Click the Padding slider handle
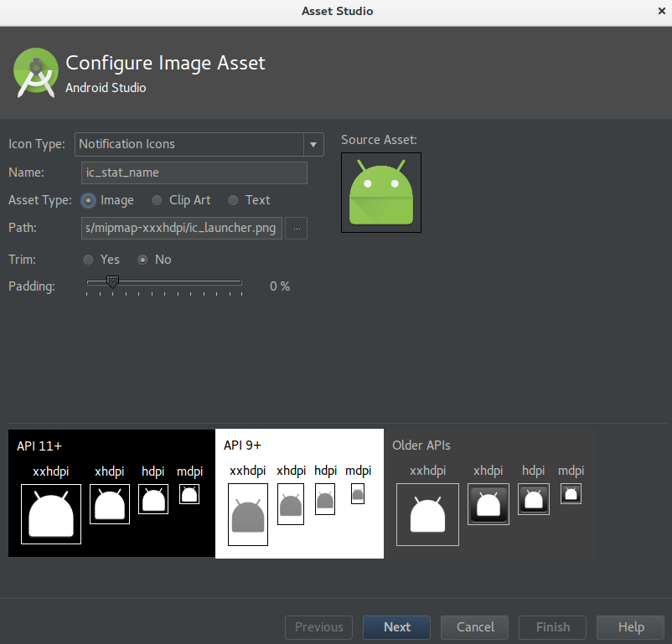 click(x=112, y=282)
